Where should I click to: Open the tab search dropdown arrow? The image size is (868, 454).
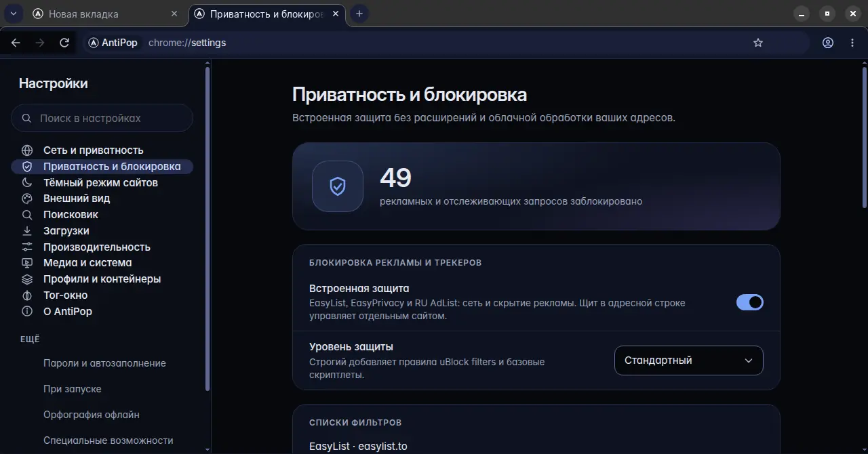coord(13,14)
